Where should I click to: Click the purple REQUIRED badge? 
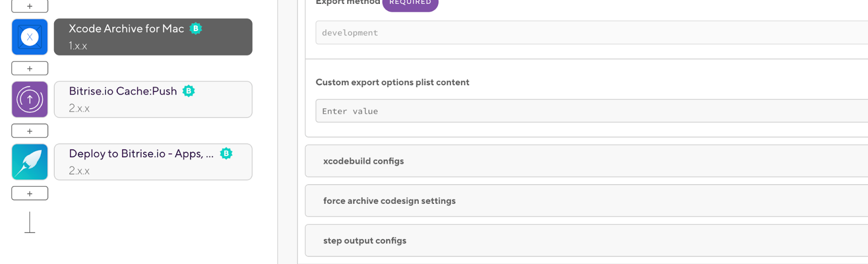[x=410, y=3]
